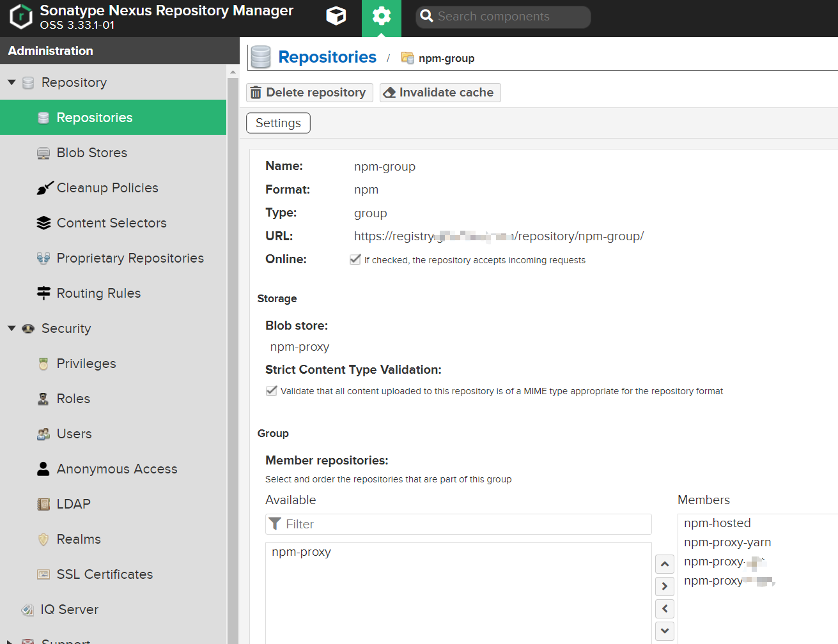Image resolution: width=838 pixels, height=644 pixels.
Task: Open Users menu item
Action: tap(113, 434)
